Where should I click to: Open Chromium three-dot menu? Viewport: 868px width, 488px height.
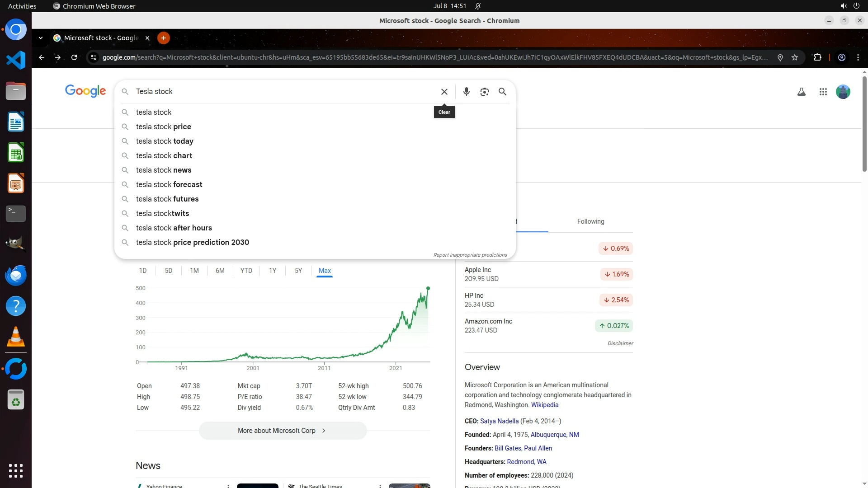(x=858, y=57)
